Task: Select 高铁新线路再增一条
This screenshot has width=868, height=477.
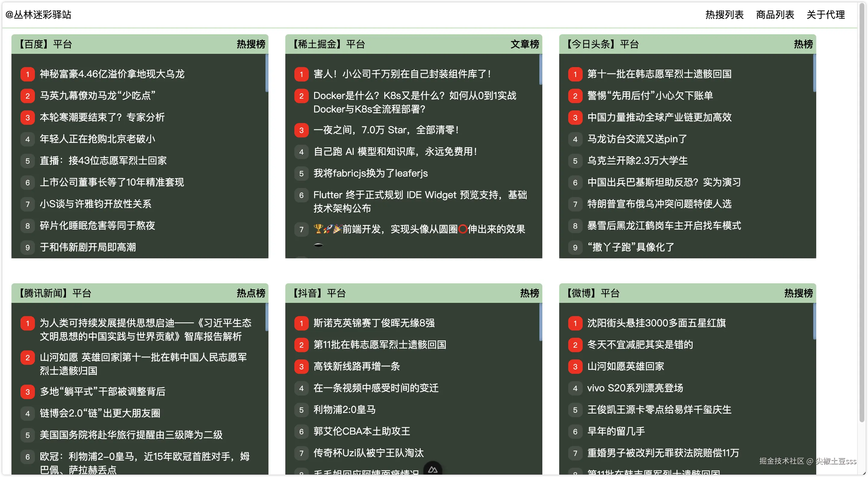Action: click(356, 367)
